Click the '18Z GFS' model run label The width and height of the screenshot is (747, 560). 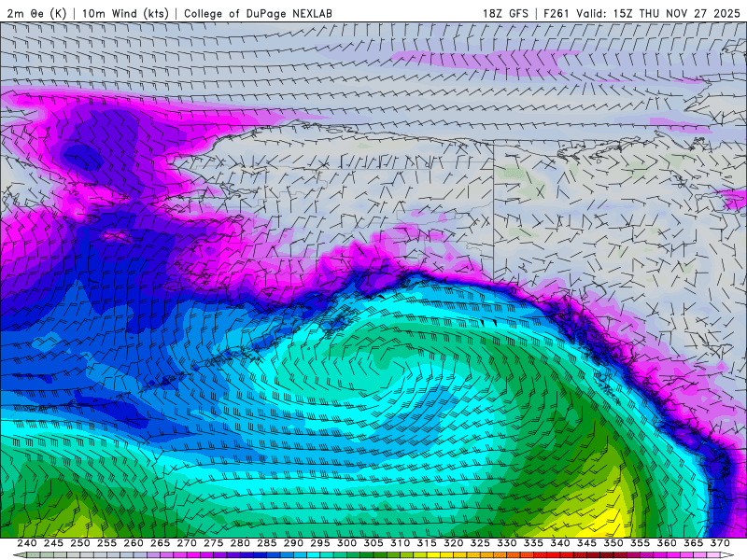pos(505,13)
